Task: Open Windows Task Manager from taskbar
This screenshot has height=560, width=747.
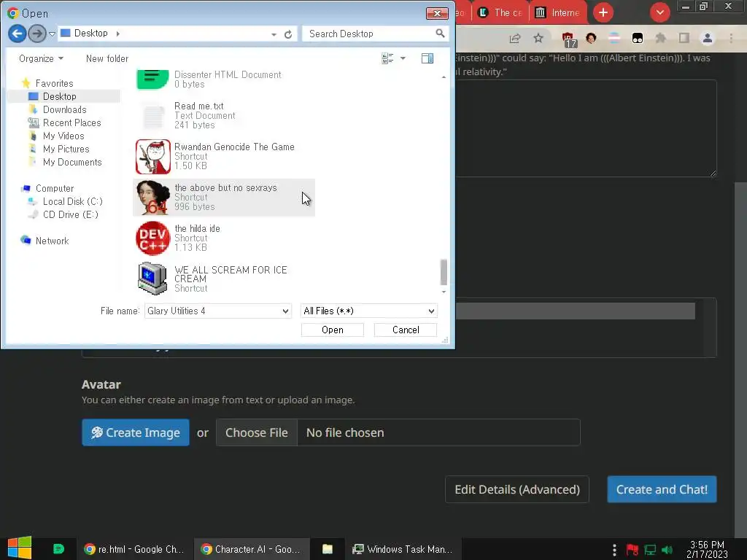Action: coord(403,549)
